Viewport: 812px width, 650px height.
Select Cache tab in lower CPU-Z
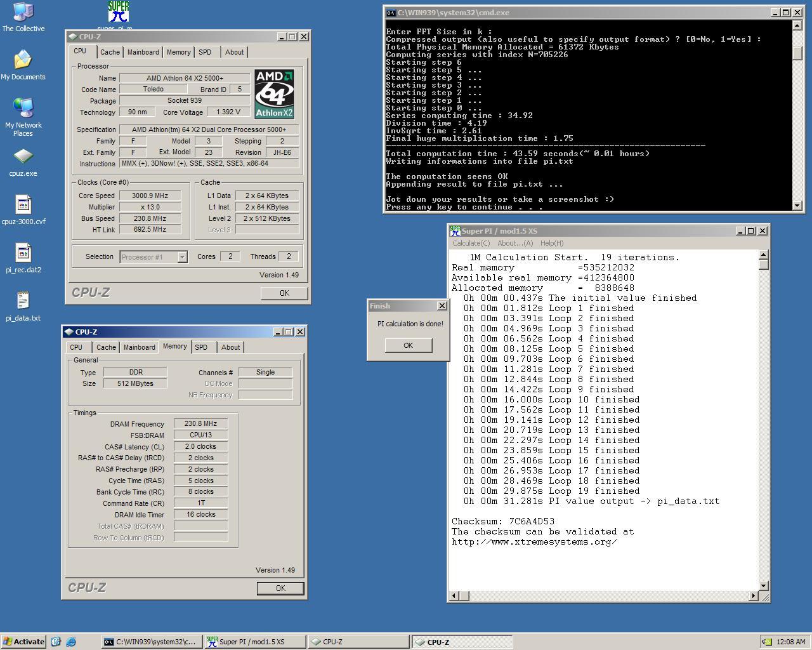(x=106, y=347)
